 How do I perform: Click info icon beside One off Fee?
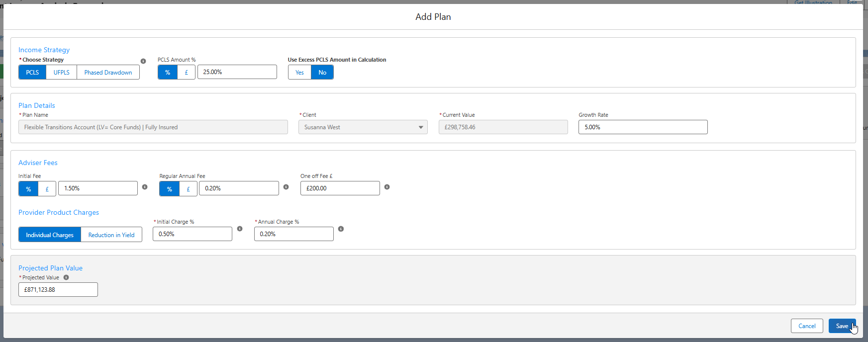pyautogui.click(x=387, y=187)
